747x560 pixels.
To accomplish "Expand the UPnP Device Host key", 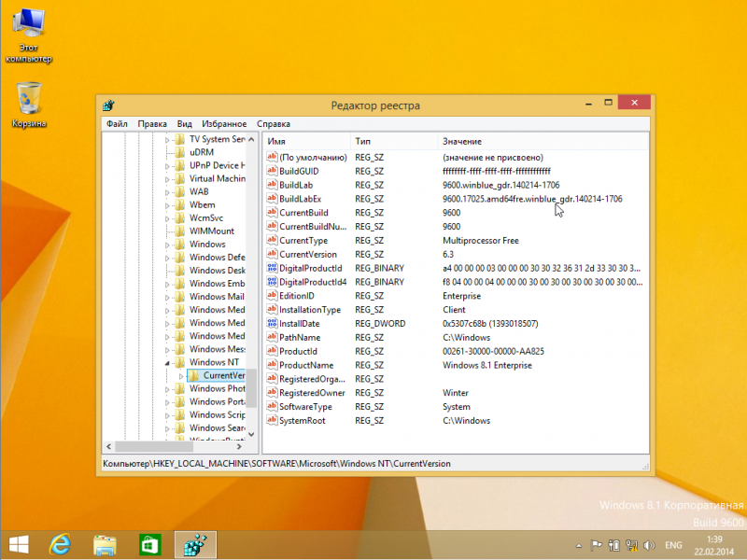I will coord(167,166).
